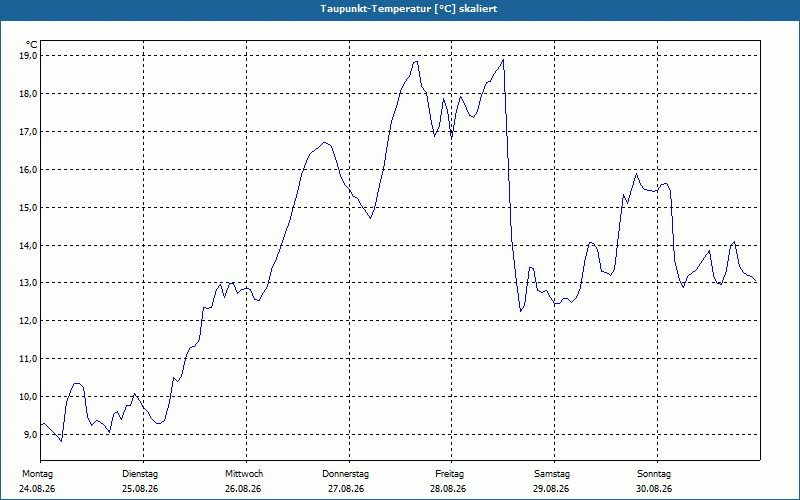Click the date '30.08.26'
This screenshot has height=500, width=800.
(x=654, y=489)
